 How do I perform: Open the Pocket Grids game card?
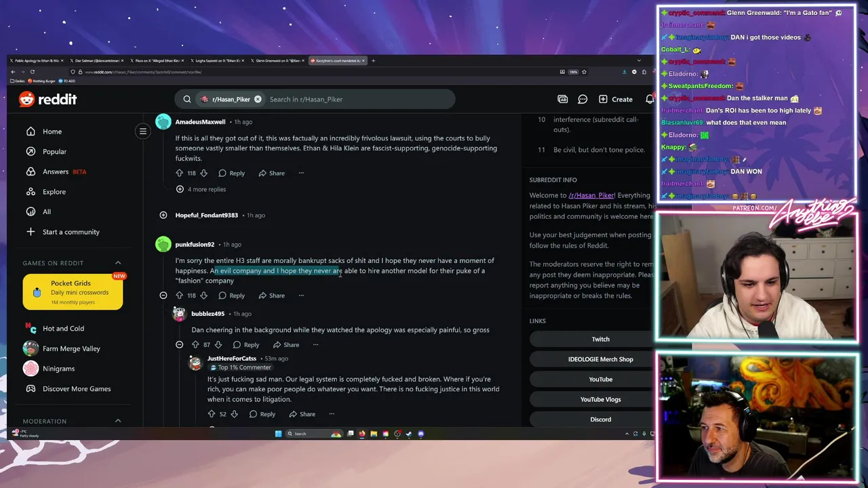(x=73, y=292)
